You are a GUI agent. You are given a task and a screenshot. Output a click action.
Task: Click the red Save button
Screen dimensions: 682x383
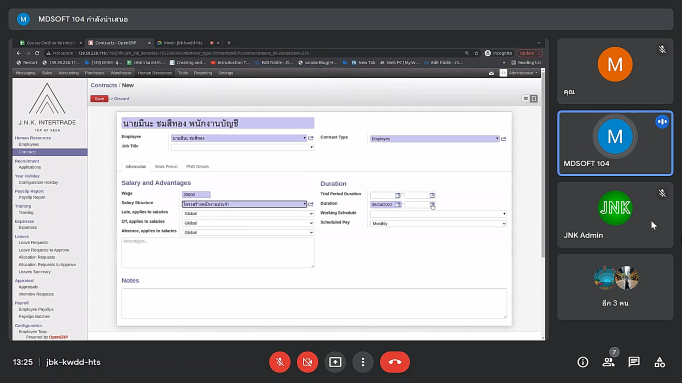point(99,99)
